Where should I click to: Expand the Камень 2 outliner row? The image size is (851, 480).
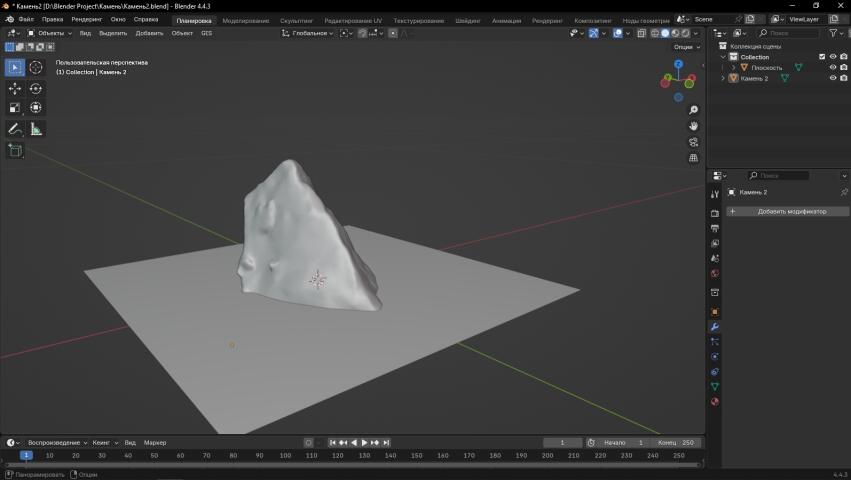pyautogui.click(x=723, y=78)
